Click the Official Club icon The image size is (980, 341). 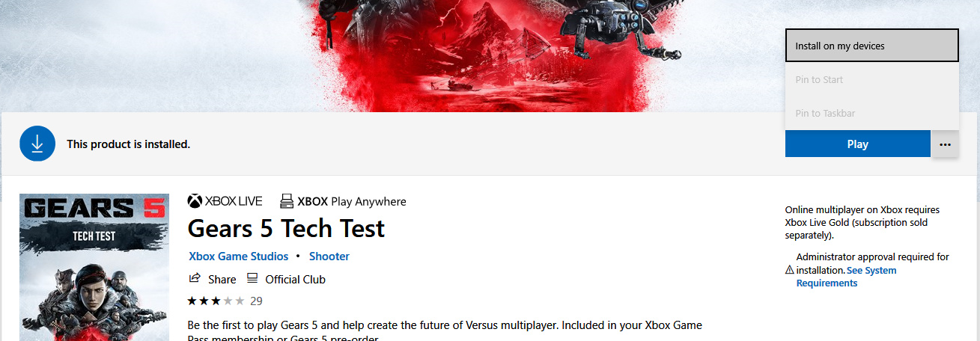pyautogui.click(x=252, y=278)
